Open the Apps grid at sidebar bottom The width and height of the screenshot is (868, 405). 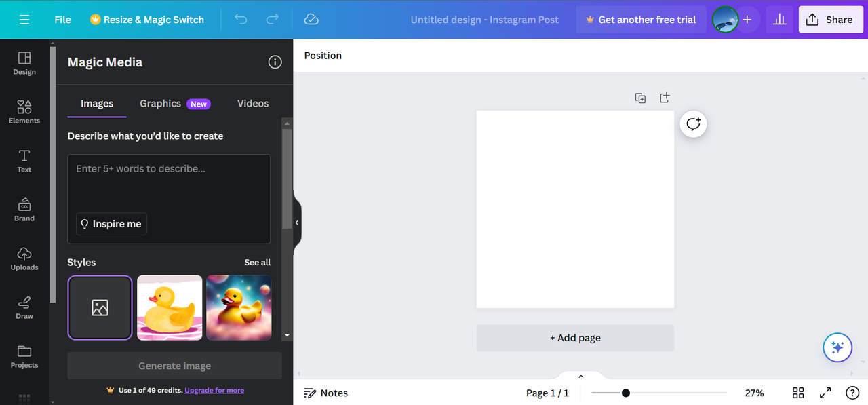tap(24, 398)
